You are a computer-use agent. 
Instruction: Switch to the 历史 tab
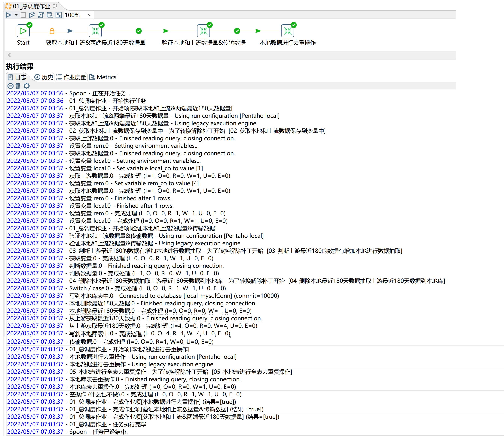pos(44,77)
